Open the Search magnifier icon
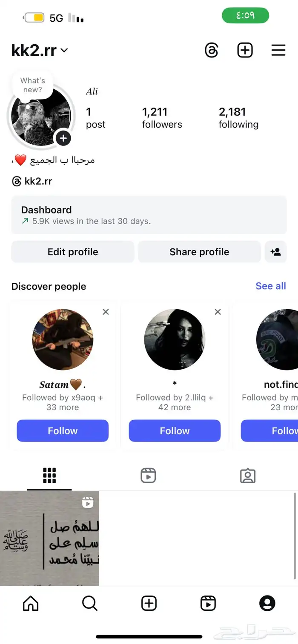Image resolution: width=298 pixels, height=644 pixels. [x=89, y=603]
